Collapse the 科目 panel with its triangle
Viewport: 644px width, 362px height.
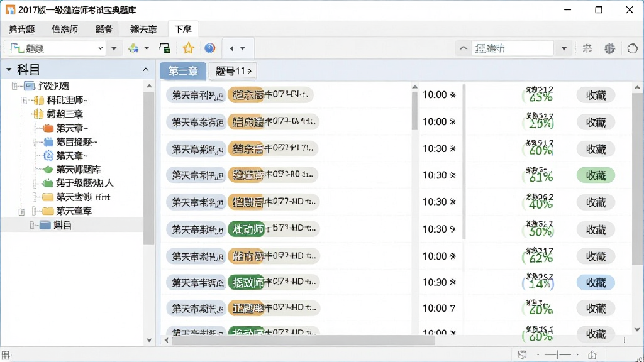(x=9, y=70)
